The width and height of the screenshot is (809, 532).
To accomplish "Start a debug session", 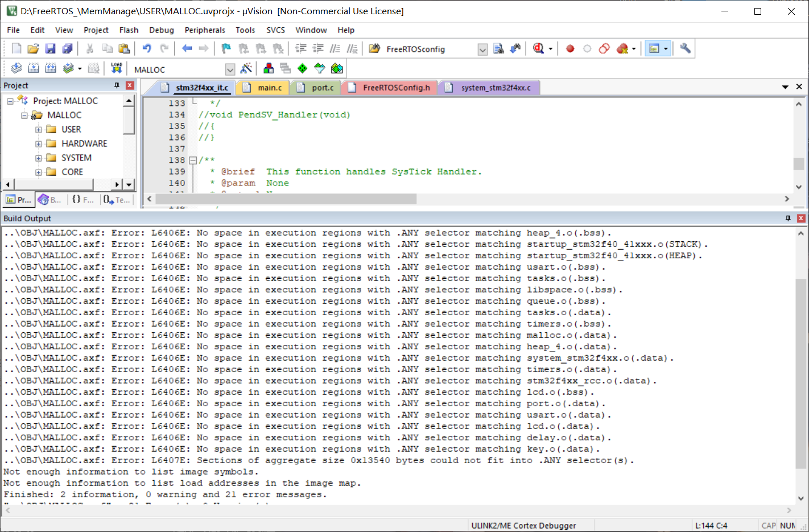I will (538, 48).
